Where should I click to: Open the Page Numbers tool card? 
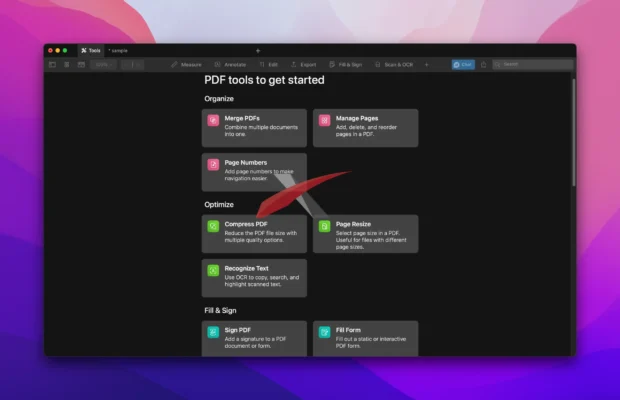(254, 172)
